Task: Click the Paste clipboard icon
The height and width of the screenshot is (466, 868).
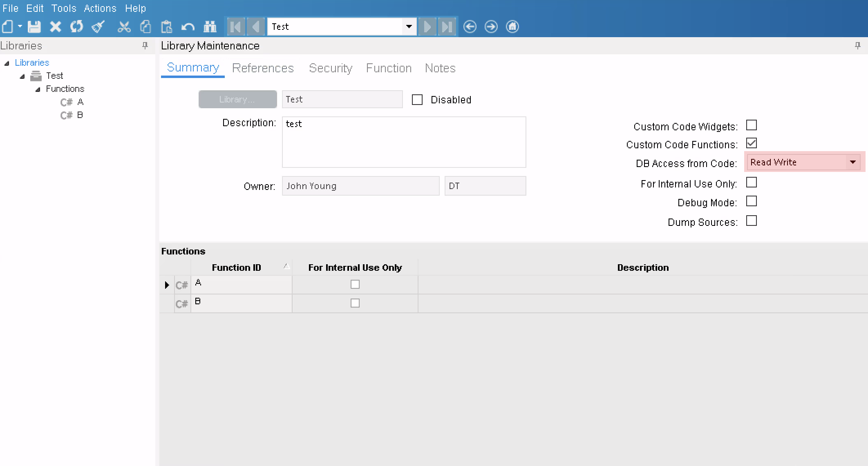Action: (166, 27)
